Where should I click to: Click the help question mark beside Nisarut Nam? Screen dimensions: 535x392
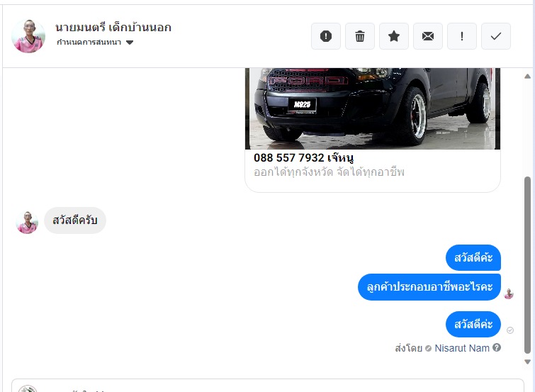click(x=497, y=347)
